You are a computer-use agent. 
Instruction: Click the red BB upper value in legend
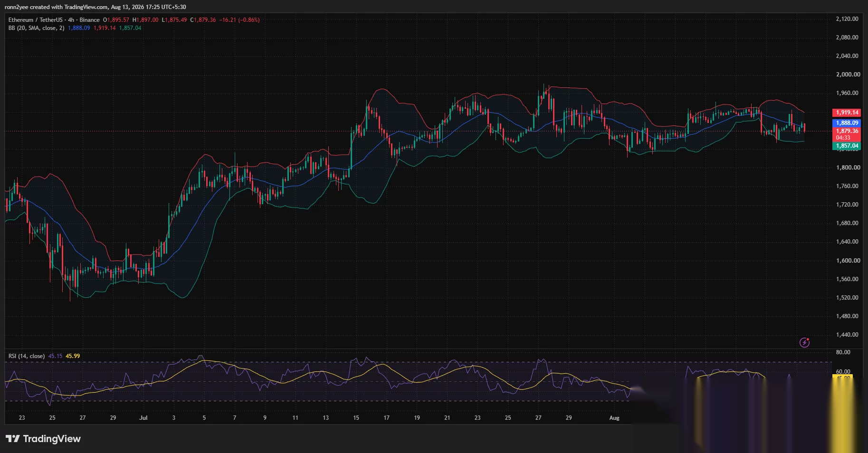pyautogui.click(x=105, y=28)
